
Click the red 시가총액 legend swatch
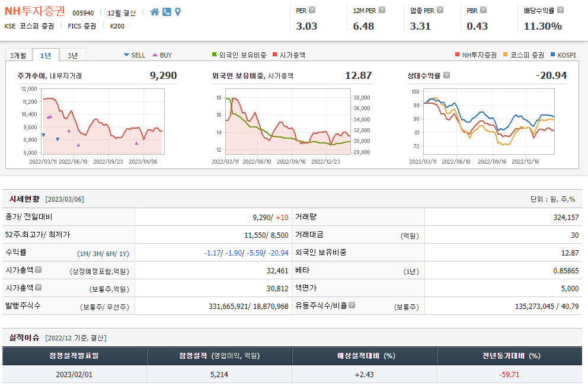click(275, 55)
